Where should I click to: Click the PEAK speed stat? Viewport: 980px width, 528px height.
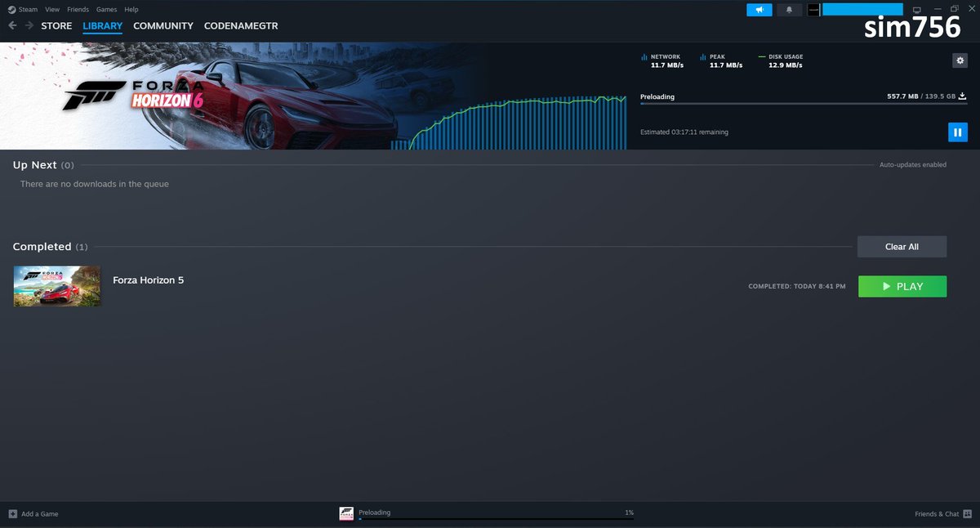pyautogui.click(x=721, y=61)
